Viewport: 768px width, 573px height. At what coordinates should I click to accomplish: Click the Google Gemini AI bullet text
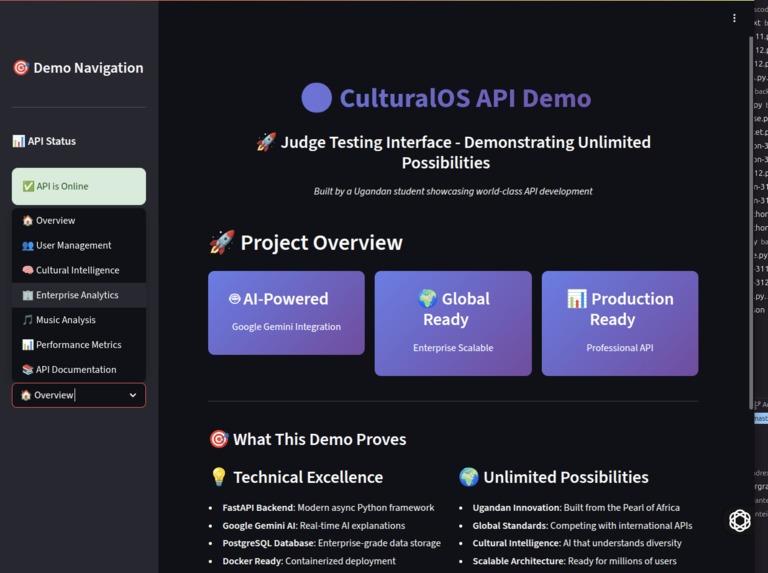point(313,525)
